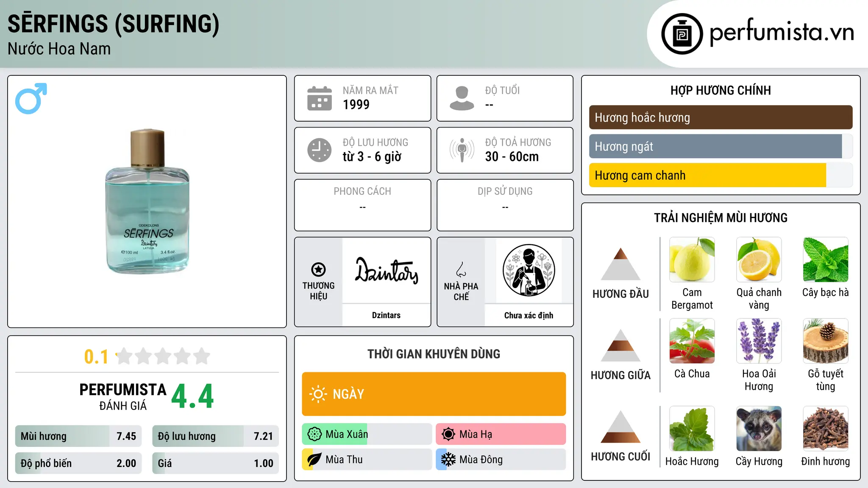Open the Sērfings perfume bottle image

pyautogui.click(x=147, y=201)
